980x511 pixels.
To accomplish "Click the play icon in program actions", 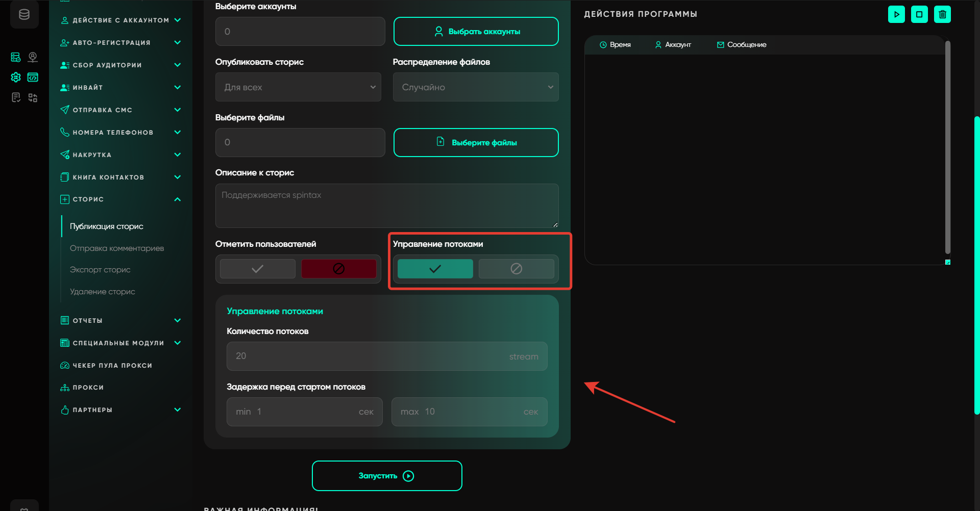I will click(x=896, y=14).
